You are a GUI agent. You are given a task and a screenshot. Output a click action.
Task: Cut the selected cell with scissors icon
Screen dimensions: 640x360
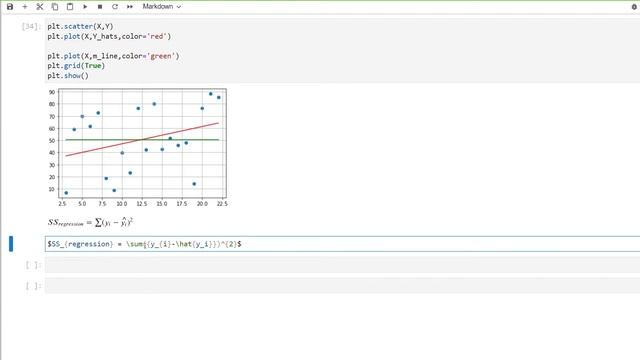pos(40,7)
